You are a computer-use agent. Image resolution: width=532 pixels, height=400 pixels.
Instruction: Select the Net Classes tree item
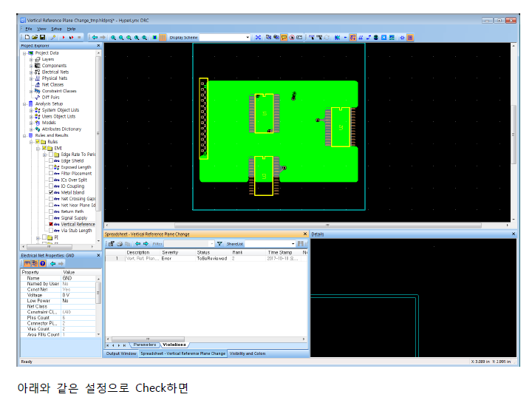point(52,84)
